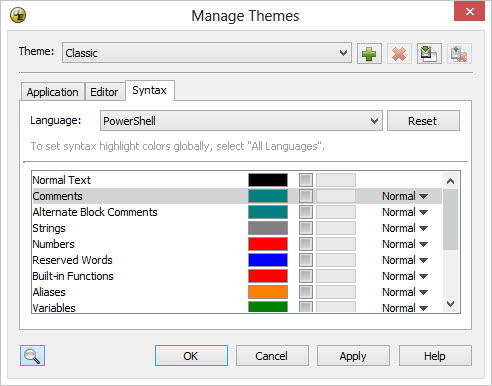Click red color swatch for Built-in Functions
The height and width of the screenshot is (386, 492).
[x=268, y=276]
